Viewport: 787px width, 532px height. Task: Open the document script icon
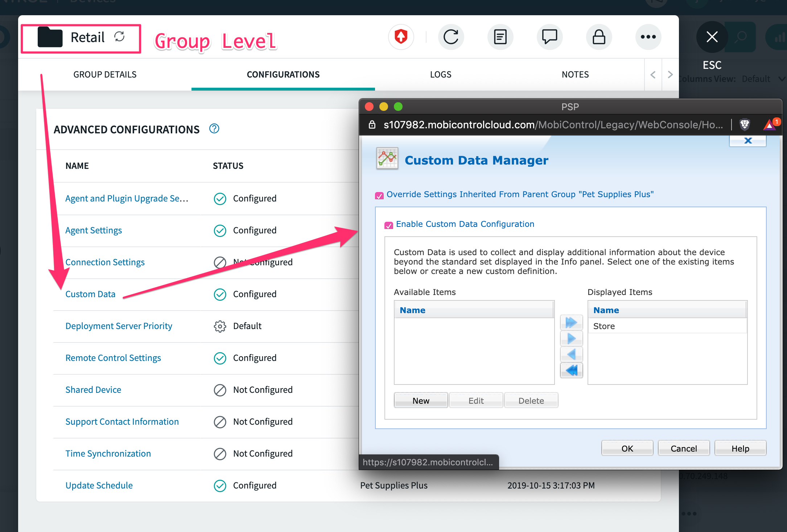pos(500,37)
